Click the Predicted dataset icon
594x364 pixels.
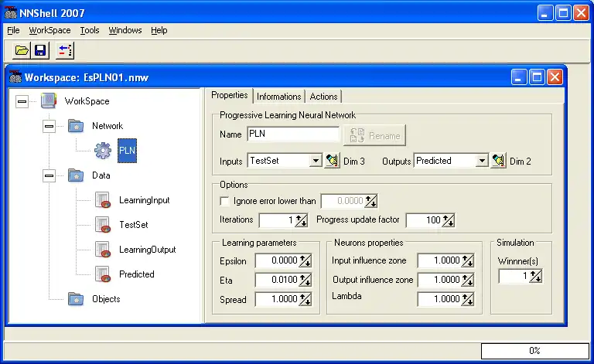(x=103, y=274)
